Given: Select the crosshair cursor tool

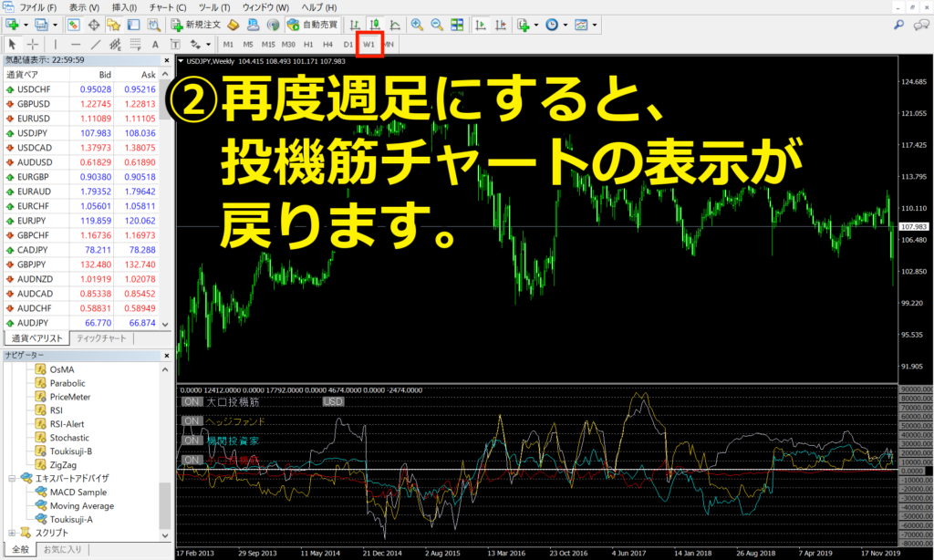Looking at the screenshot, I should (x=33, y=44).
